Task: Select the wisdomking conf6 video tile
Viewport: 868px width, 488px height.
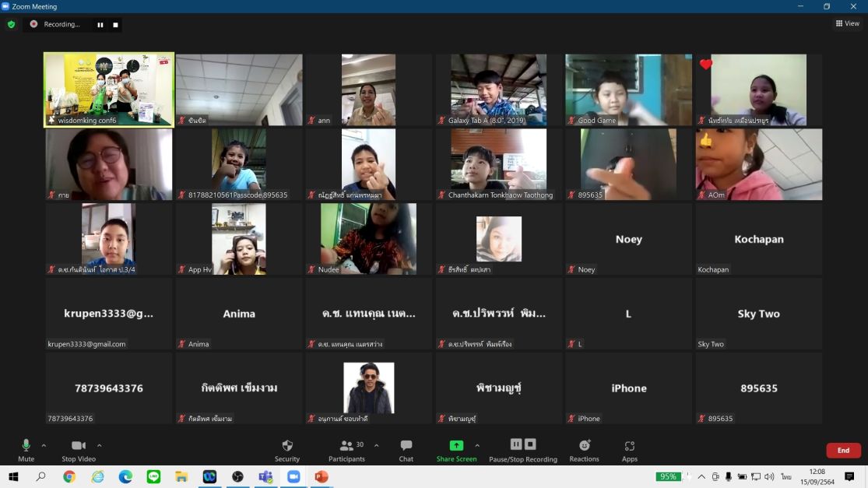Action: (109, 90)
